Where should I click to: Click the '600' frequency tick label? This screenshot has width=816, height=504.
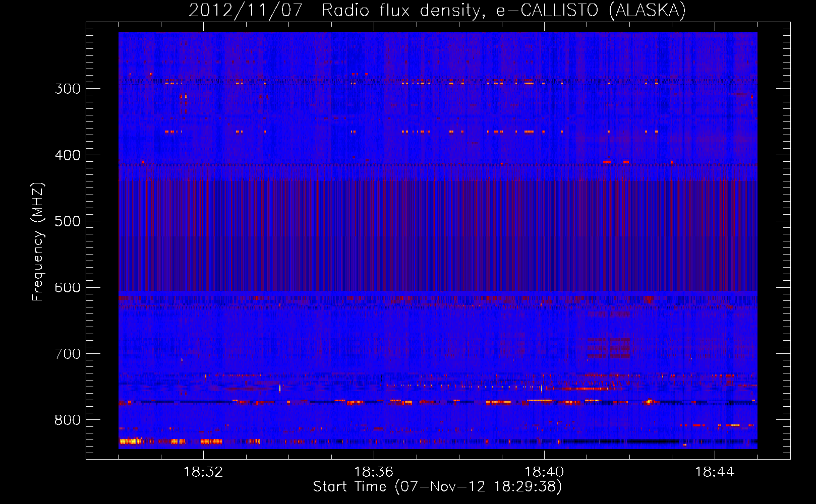pos(68,288)
